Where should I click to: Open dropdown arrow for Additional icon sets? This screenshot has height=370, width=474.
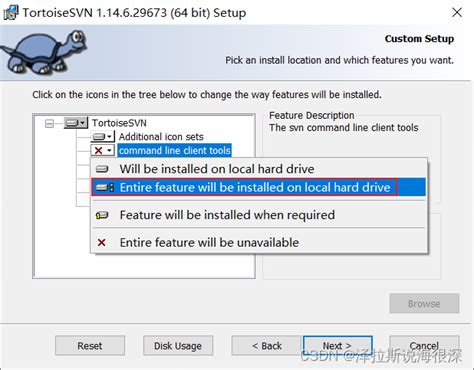109,137
